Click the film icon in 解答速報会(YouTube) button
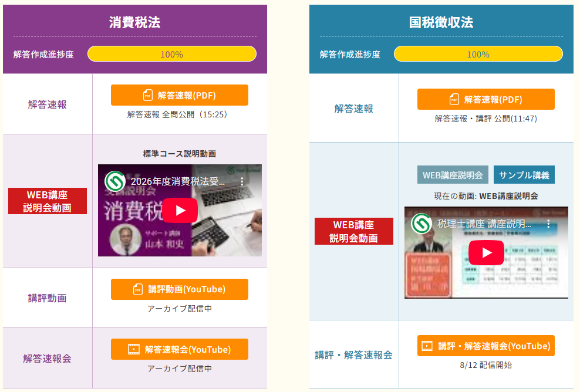The image size is (580, 392). (x=133, y=349)
